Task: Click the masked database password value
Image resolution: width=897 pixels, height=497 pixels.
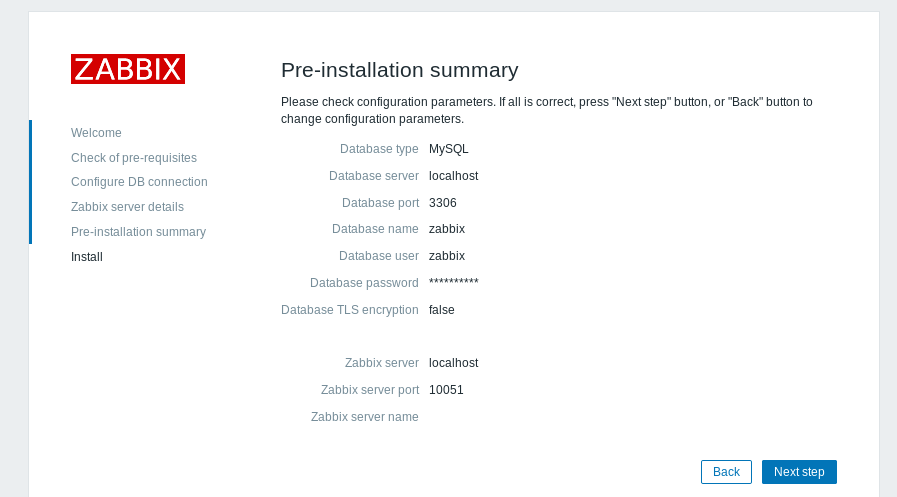Action: click(x=454, y=282)
